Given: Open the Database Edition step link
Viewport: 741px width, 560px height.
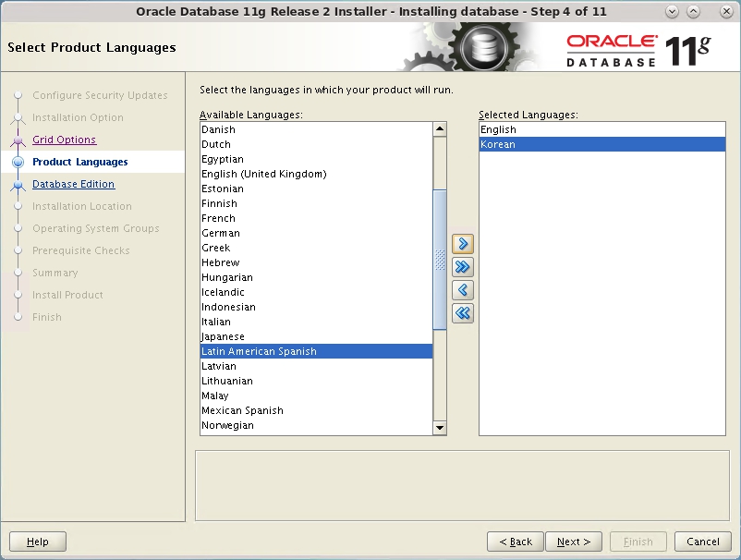Looking at the screenshot, I should [73, 184].
